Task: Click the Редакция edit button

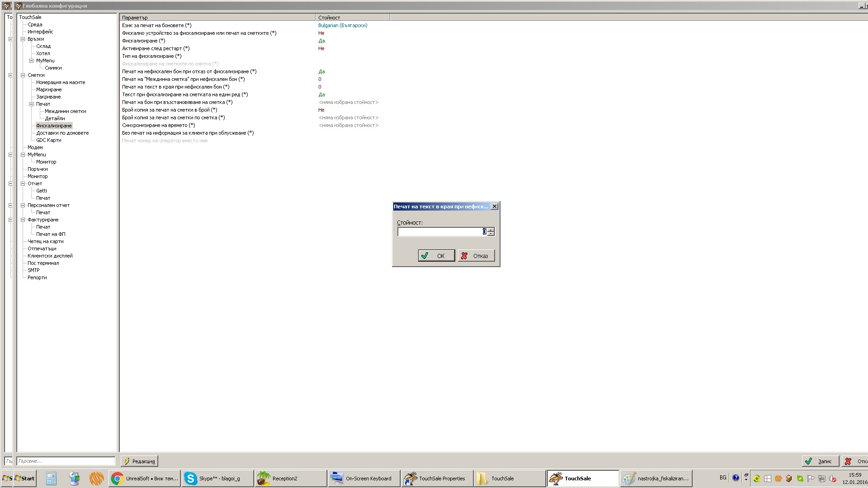Action: (139, 461)
